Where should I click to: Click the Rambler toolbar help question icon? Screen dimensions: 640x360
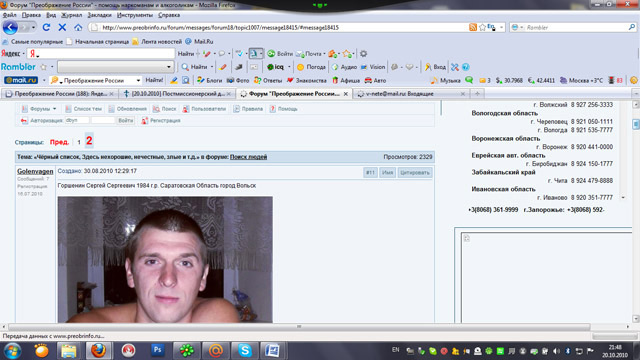[x=466, y=67]
